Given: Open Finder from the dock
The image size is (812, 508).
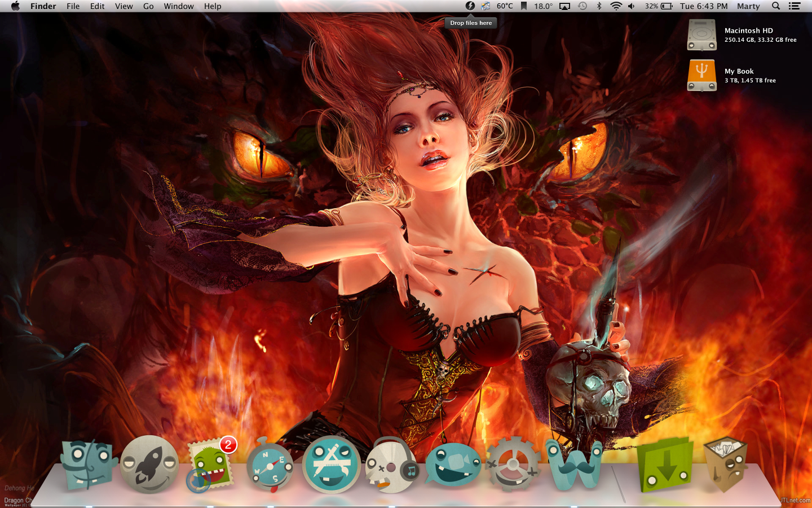Looking at the screenshot, I should coord(89,465).
